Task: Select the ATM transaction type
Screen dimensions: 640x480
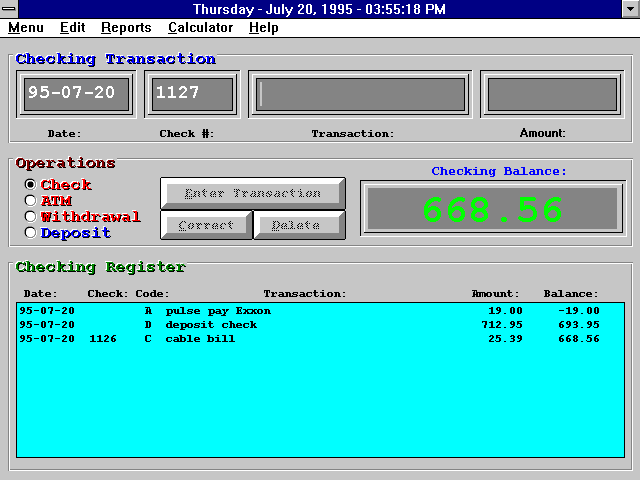Action: click(31, 201)
